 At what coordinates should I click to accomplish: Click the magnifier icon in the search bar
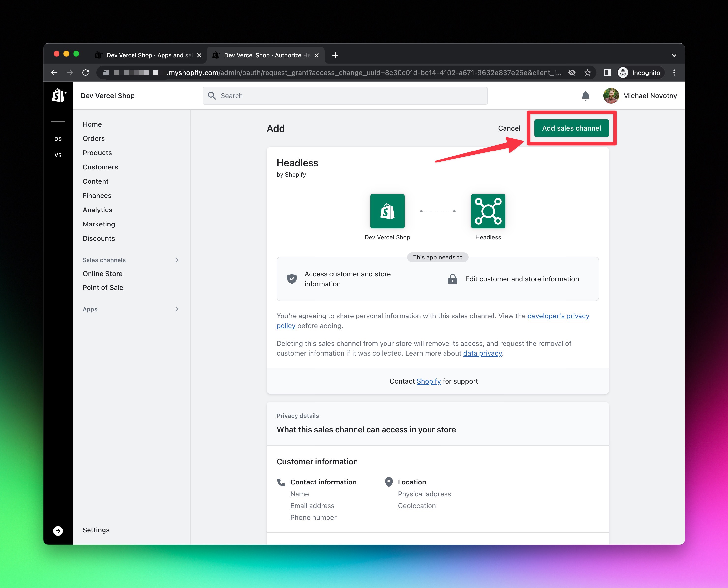click(x=212, y=95)
